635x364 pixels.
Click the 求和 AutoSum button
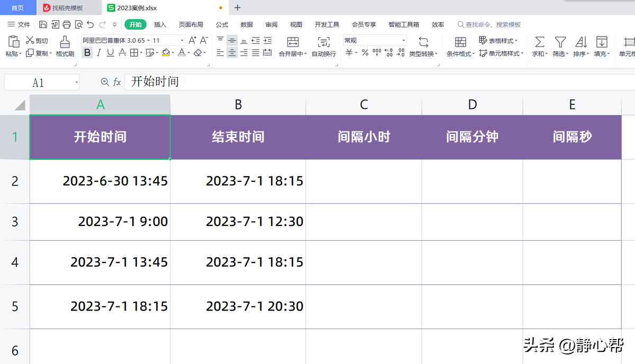[x=539, y=47]
